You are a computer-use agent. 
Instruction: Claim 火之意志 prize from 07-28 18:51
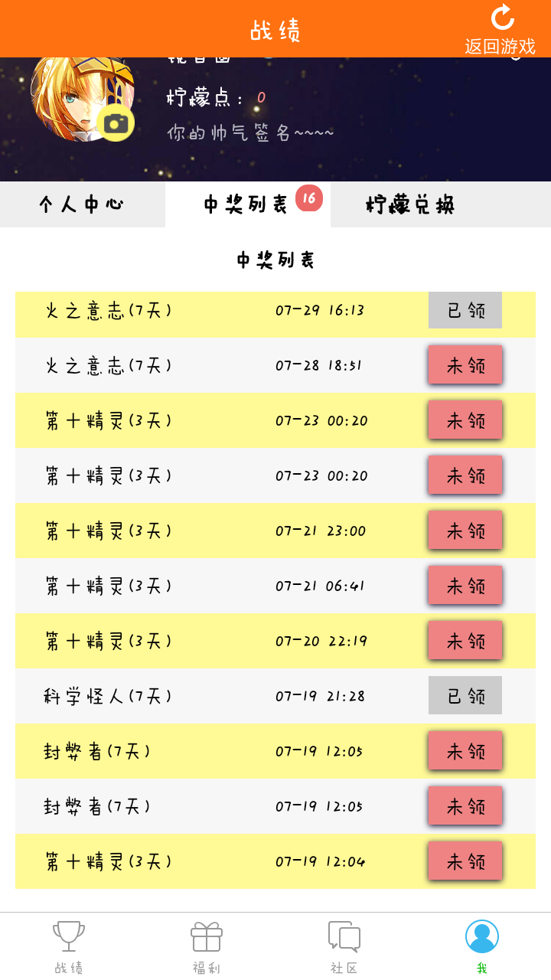(x=465, y=365)
